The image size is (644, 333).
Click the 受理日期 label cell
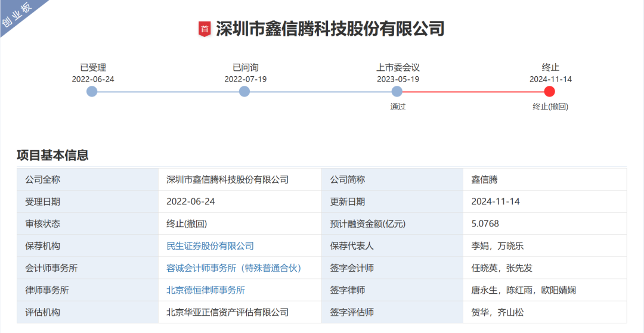[88, 202]
